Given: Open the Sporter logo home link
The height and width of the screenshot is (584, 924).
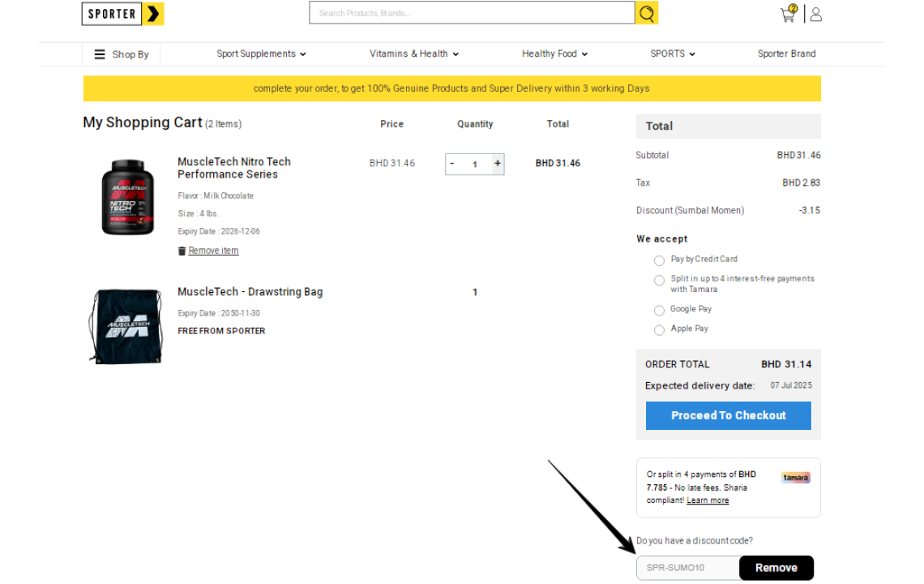Looking at the screenshot, I should tap(122, 14).
